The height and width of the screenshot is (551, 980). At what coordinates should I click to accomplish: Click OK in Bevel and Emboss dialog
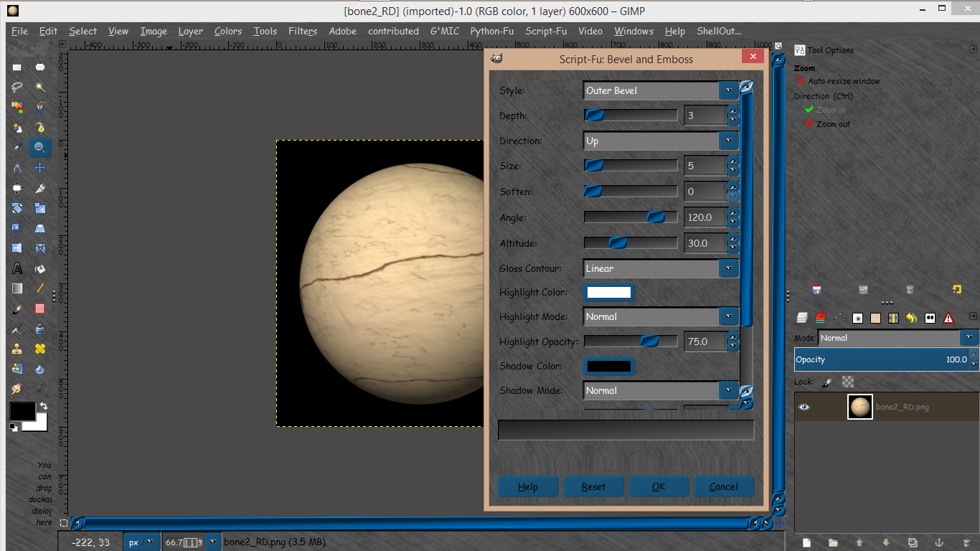pos(659,486)
